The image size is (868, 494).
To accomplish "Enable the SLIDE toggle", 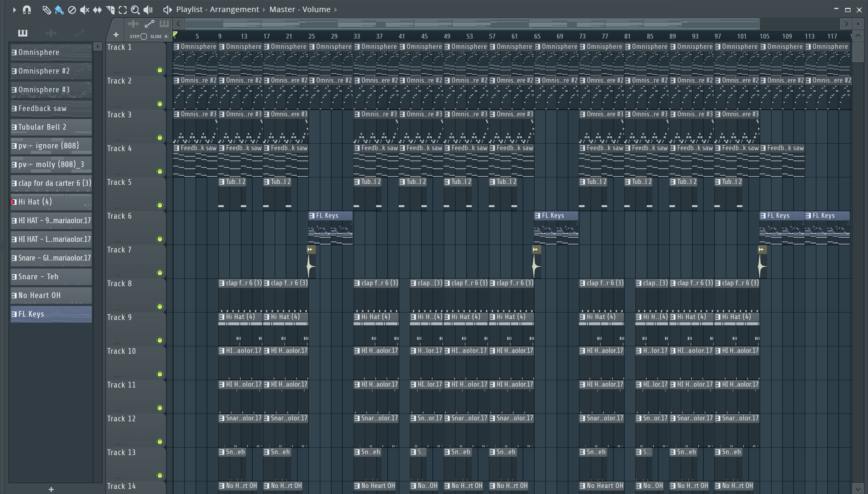I will tap(166, 36).
